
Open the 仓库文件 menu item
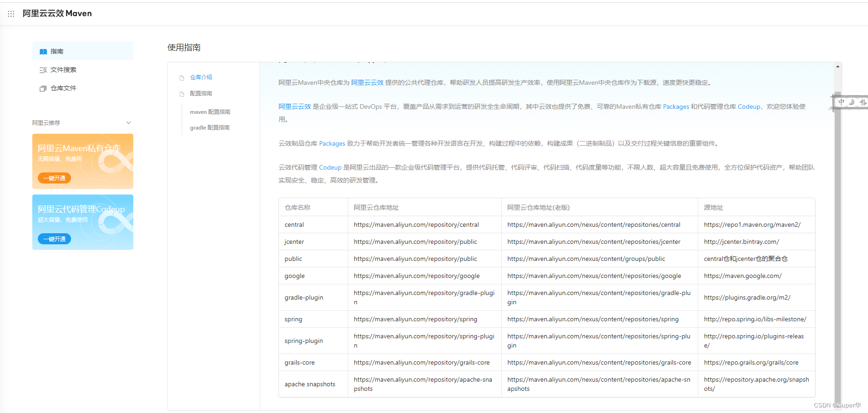[83, 88]
